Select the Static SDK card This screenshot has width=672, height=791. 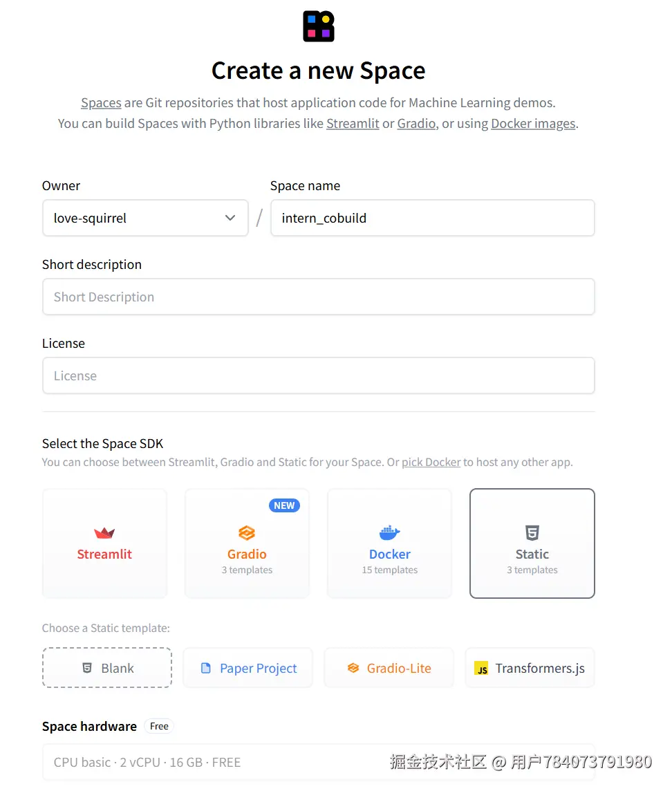(x=532, y=543)
